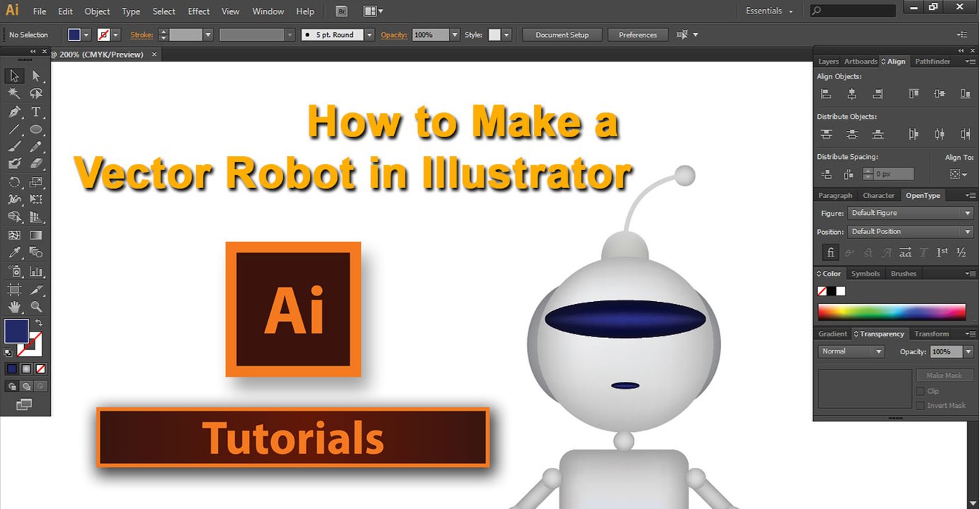The image size is (980, 509).
Task: Select the Selection (black arrow) tool
Action: pyautogui.click(x=14, y=76)
